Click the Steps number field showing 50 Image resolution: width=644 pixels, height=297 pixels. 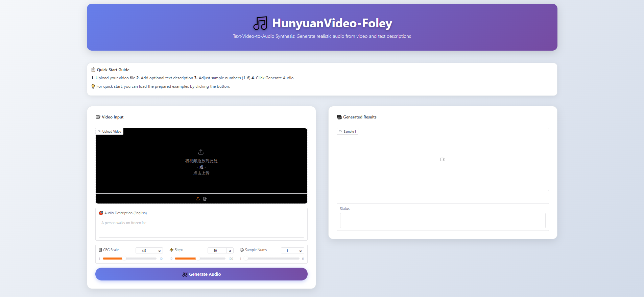tap(217, 250)
